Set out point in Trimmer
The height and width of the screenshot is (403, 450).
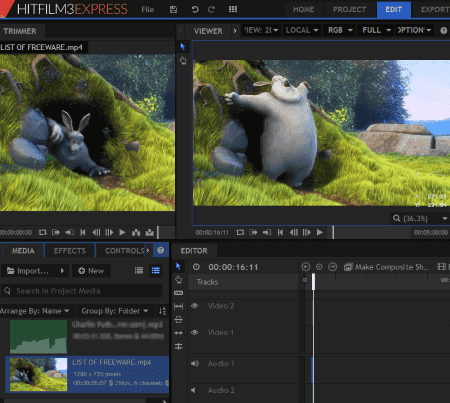tap(69, 232)
